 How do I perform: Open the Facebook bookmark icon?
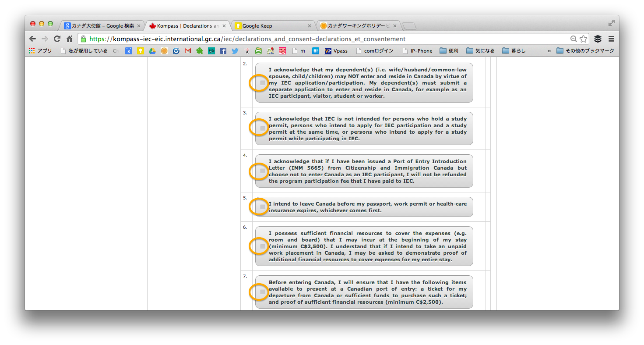click(x=223, y=51)
